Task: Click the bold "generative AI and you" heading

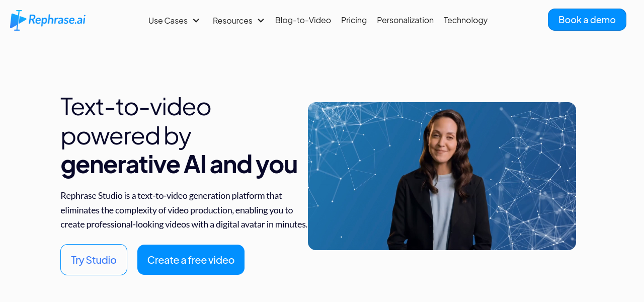Action: (x=179, y=165)
